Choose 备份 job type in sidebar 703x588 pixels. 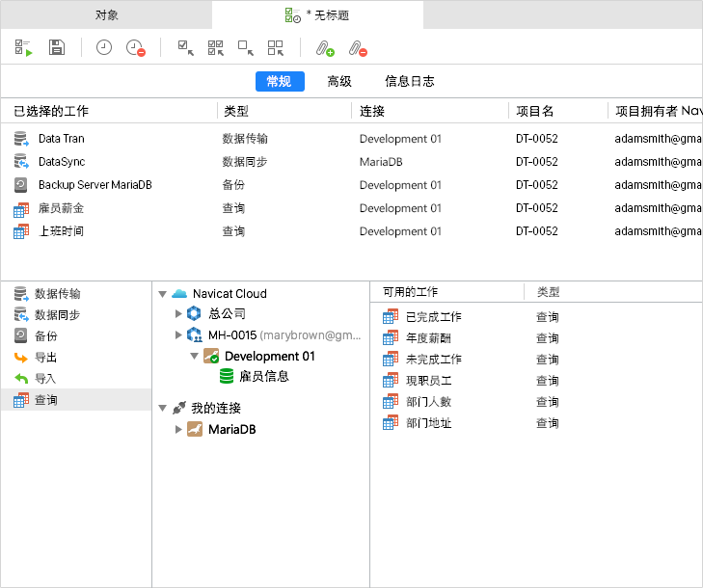coord(45,336)
